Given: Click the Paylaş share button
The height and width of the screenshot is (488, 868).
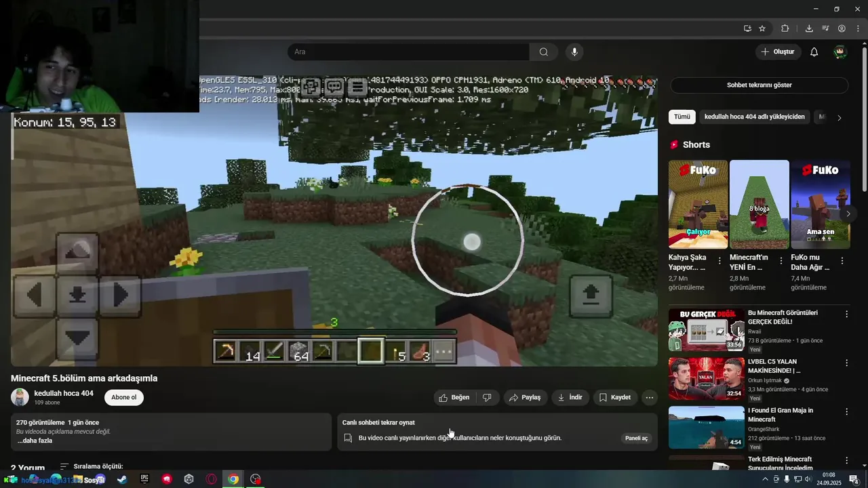Looking at the screenshot, I should click(x=525, y=398).
